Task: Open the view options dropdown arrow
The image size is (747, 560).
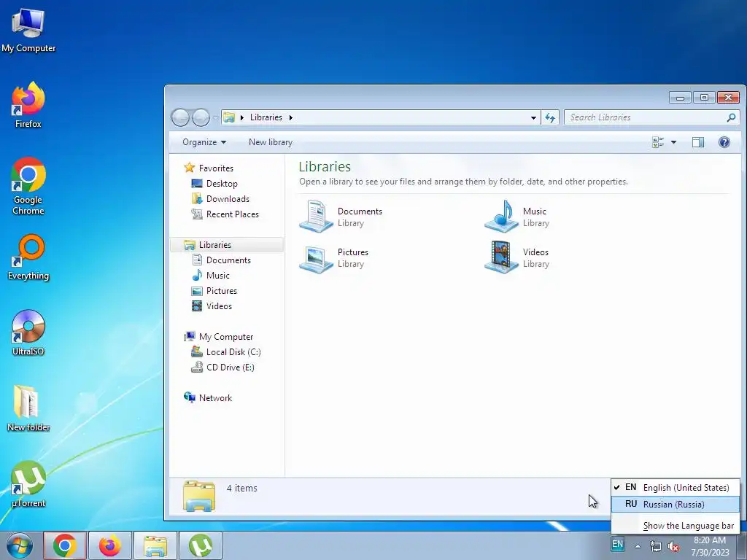Action: (673, 142)
